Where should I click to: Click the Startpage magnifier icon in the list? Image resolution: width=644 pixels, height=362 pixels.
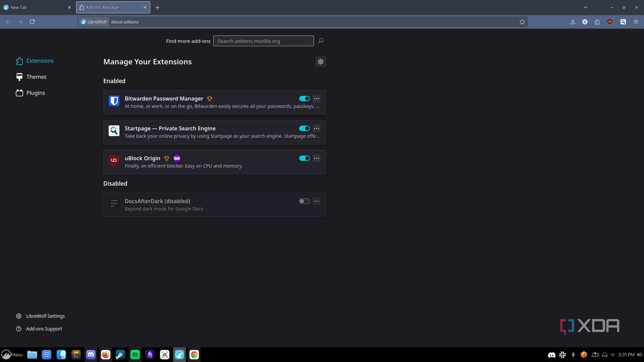coord(114,131)
